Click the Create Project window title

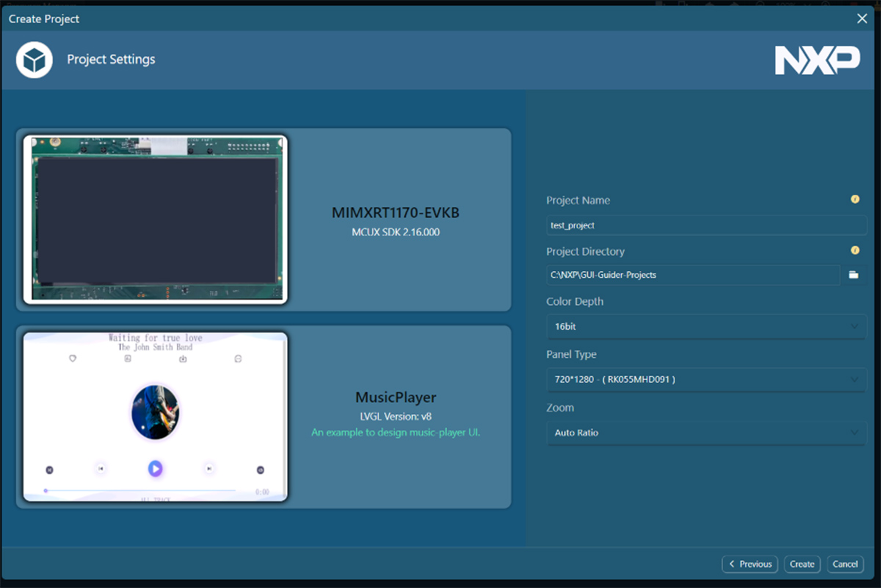[x=44, y=18]
